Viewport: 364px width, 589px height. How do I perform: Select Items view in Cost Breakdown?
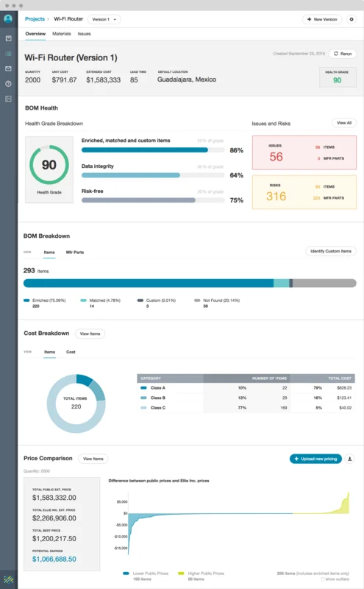49,352
